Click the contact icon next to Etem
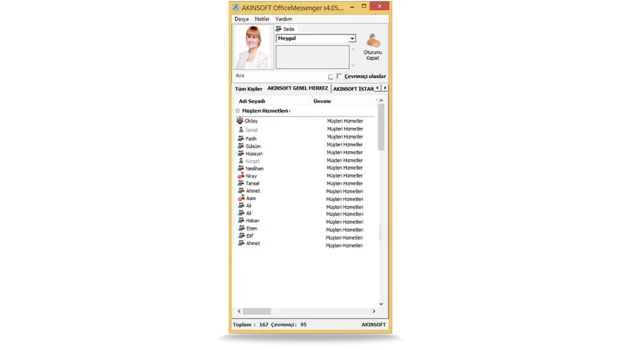644x350 pixels. [x=241, y=228]
